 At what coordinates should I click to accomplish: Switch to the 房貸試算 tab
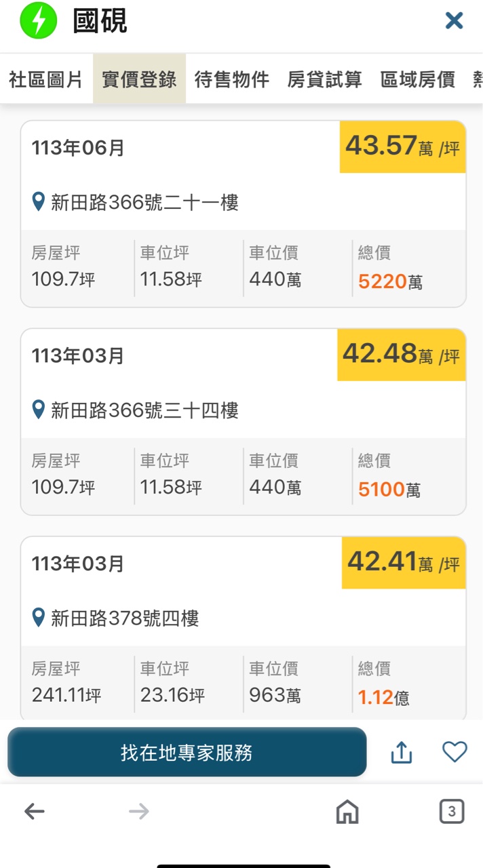click(325, 79)
